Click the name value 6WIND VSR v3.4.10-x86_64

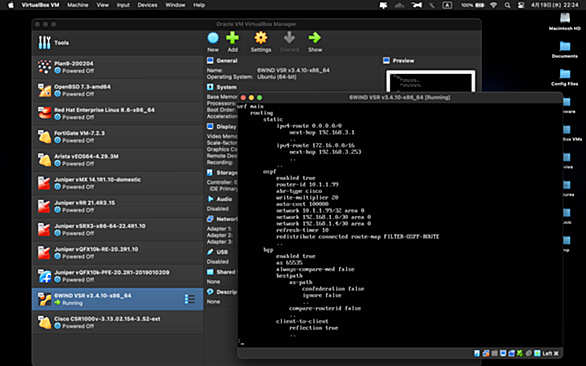pos(293,70)
